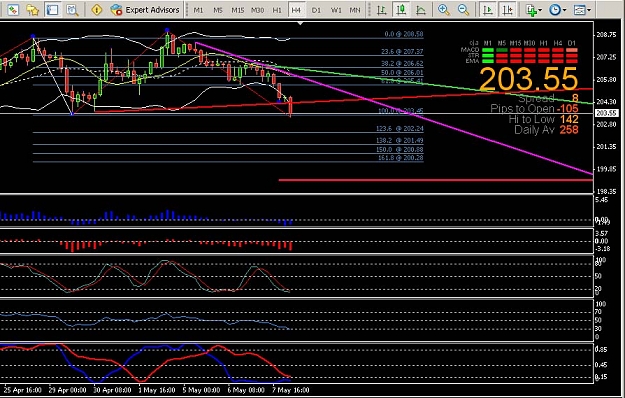Image resolution: width=625 pixels, height=398 pixels.
Task: Click the 7 May 16:00 date label
Action: tap(290, 390)
